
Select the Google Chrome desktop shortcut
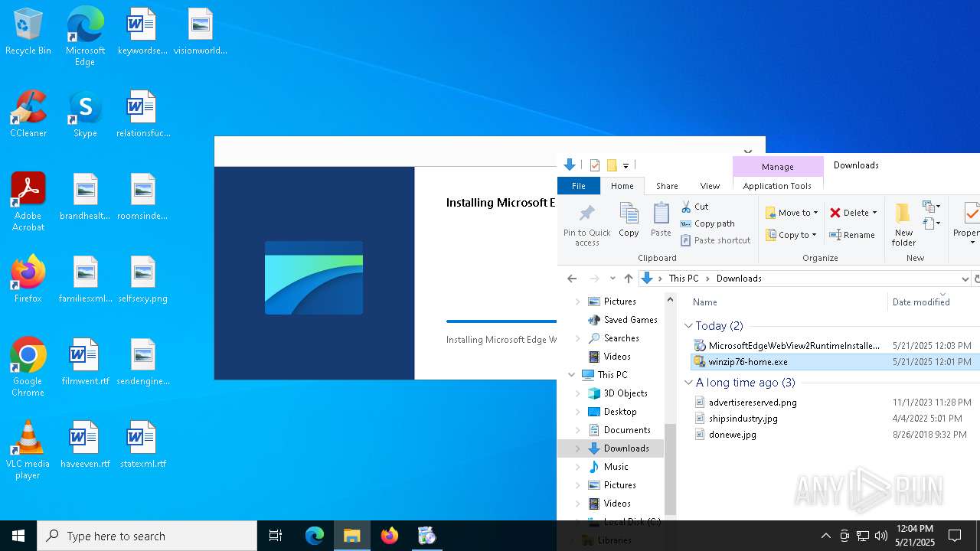pyautogui.click(x=28, y=367)
